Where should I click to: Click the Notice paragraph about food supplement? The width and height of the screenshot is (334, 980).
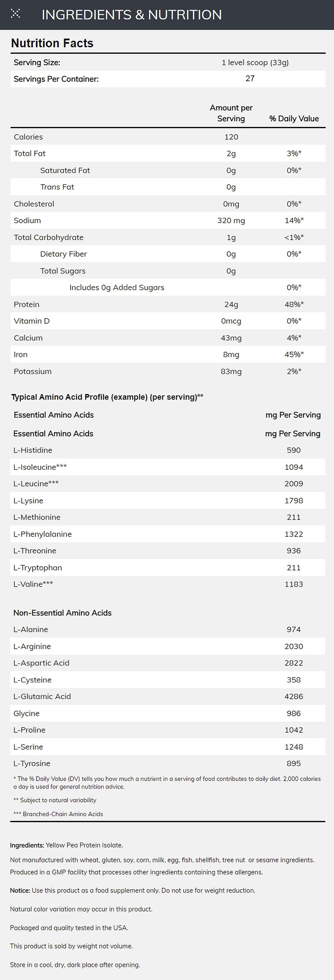(x=132, y=890)
